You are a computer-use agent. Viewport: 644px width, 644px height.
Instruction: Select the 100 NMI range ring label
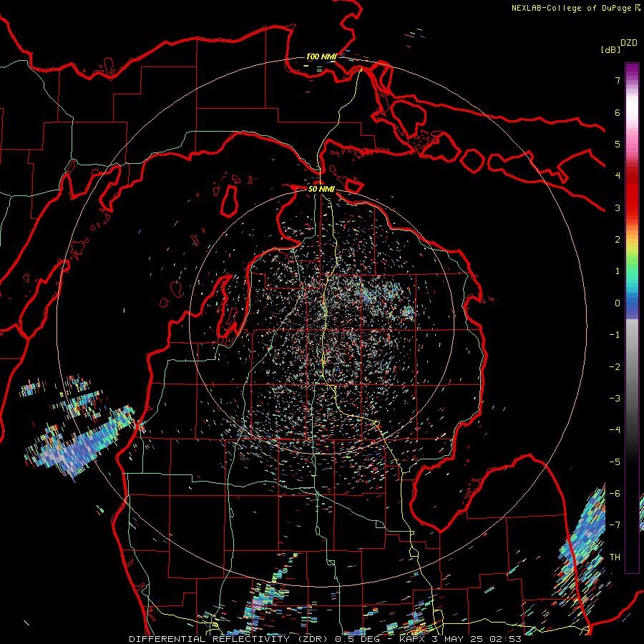click(x=321, y=57)
